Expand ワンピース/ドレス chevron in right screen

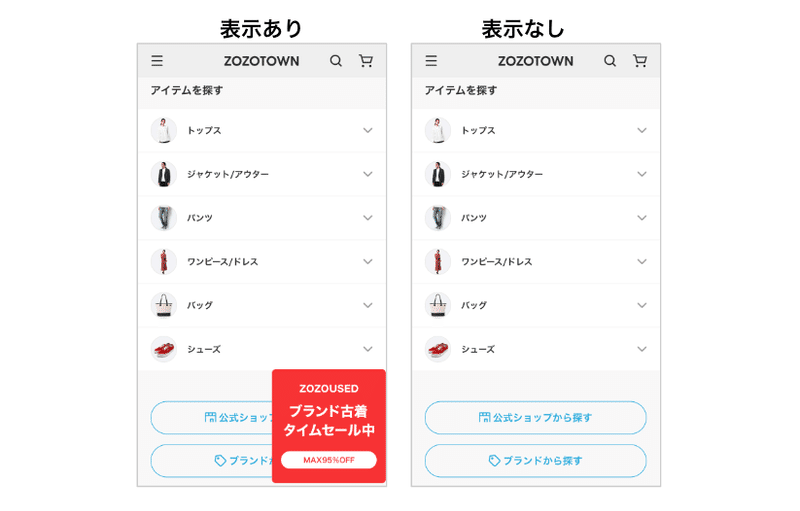point(642,262)
